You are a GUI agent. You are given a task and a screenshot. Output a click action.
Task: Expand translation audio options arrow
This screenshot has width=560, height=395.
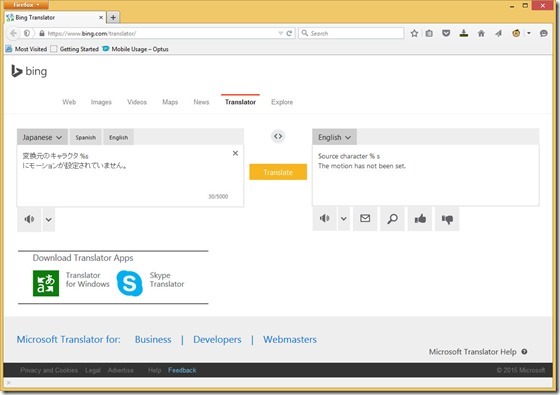(344, 218)
